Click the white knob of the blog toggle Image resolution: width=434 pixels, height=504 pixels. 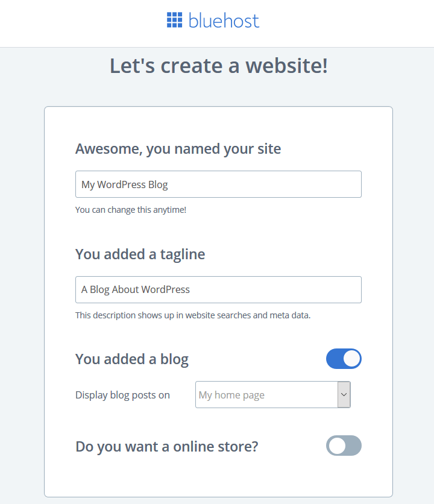351,359
